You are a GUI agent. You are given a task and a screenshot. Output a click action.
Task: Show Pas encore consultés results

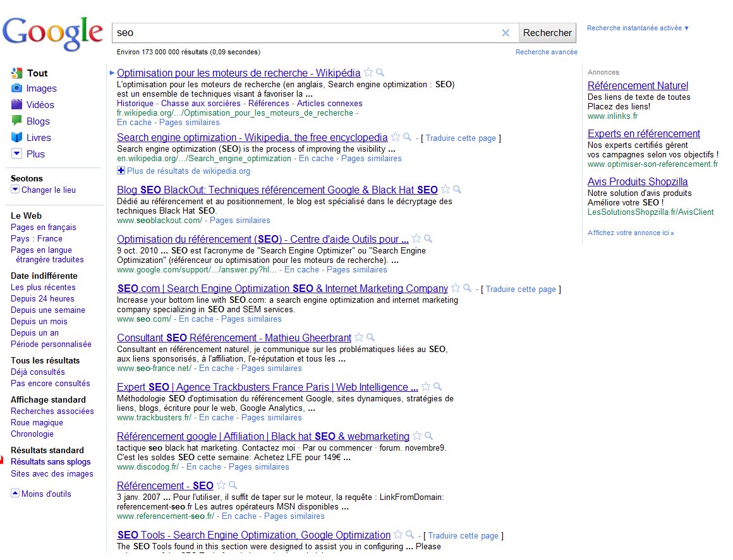click(51, 383)
